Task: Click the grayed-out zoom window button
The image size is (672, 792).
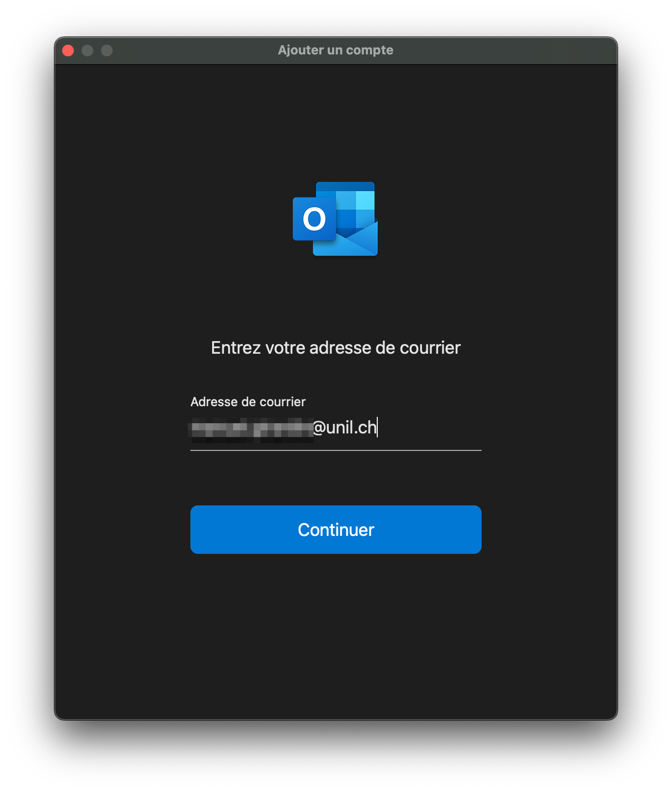Action: (107, 51)
